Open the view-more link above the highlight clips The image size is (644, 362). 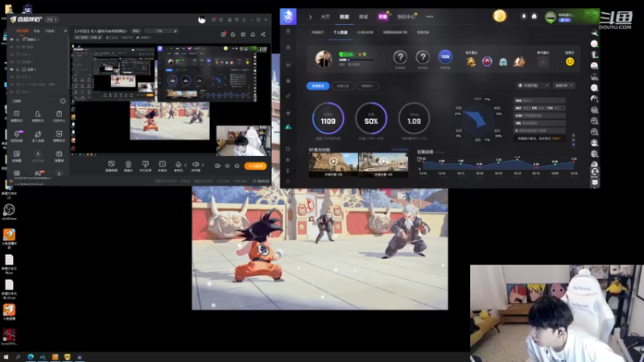[x=399, y=150]
